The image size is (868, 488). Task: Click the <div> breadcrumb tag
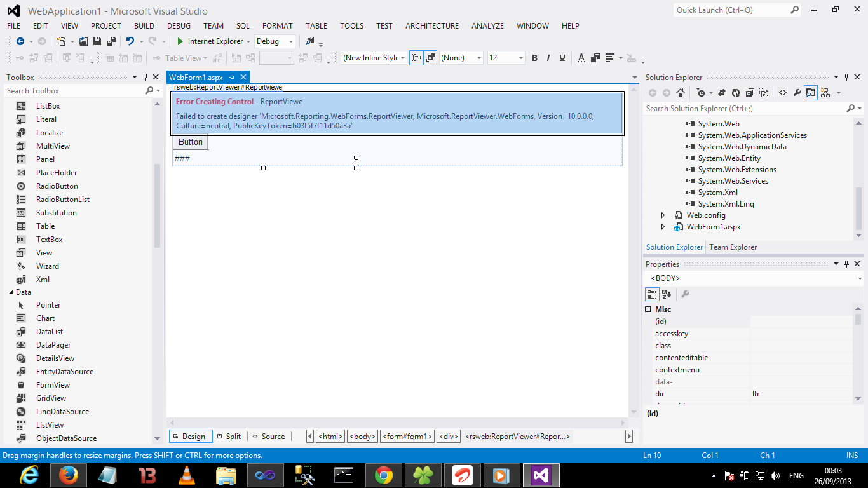[449, 437]
